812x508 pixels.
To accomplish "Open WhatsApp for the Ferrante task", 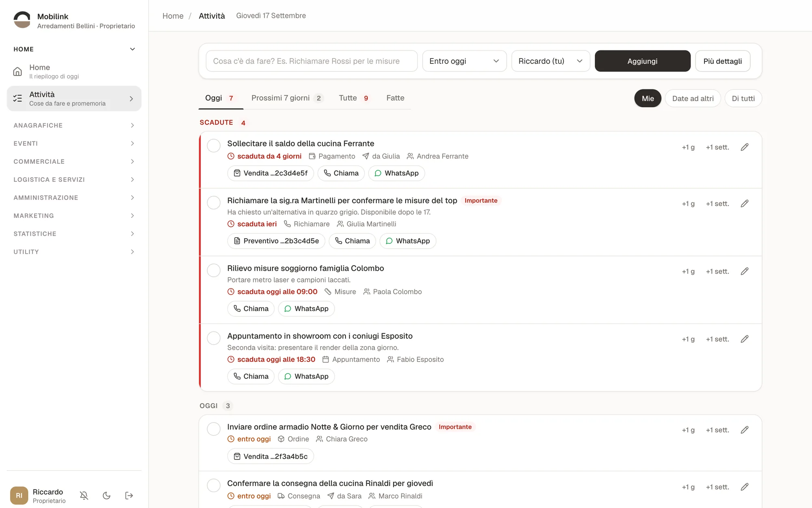I will pos(396,173).
